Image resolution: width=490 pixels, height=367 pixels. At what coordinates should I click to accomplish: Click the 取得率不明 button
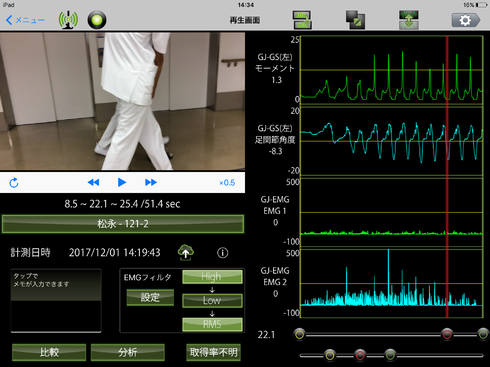pos(213,352)
